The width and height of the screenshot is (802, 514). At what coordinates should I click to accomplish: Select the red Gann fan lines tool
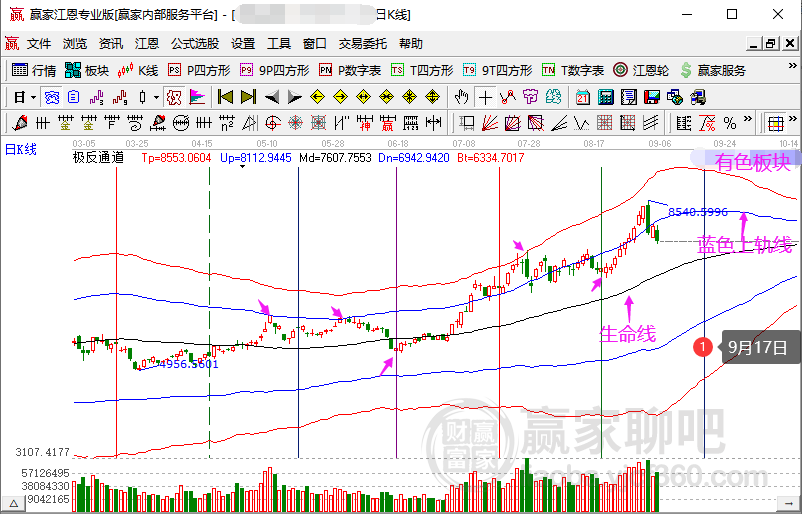click(x=490, y=123)
